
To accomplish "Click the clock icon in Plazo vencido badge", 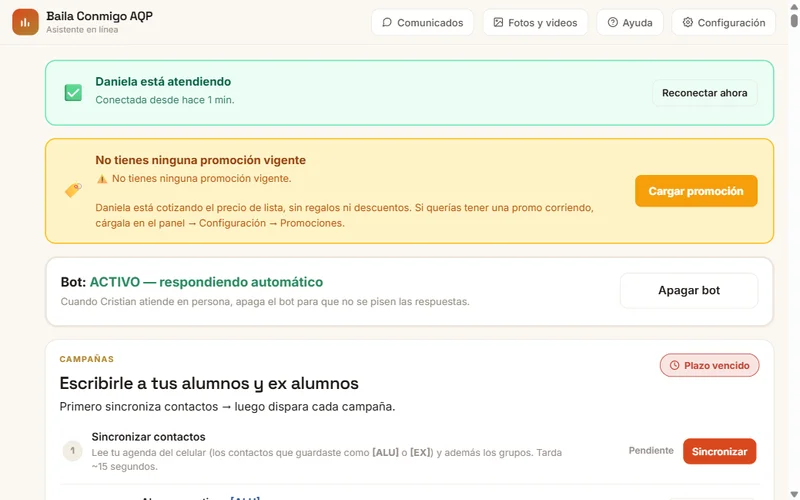I will point(674,365).
